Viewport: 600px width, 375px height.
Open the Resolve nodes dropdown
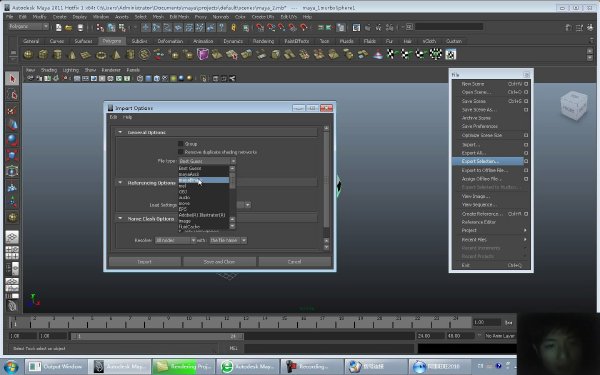coord(175,240)
